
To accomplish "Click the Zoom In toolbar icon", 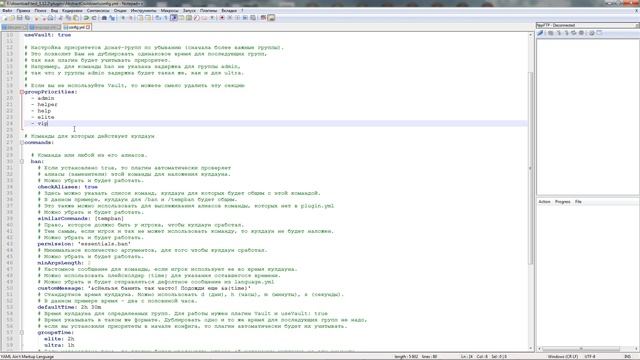I will pyautogui.click(x=123, y=18).
